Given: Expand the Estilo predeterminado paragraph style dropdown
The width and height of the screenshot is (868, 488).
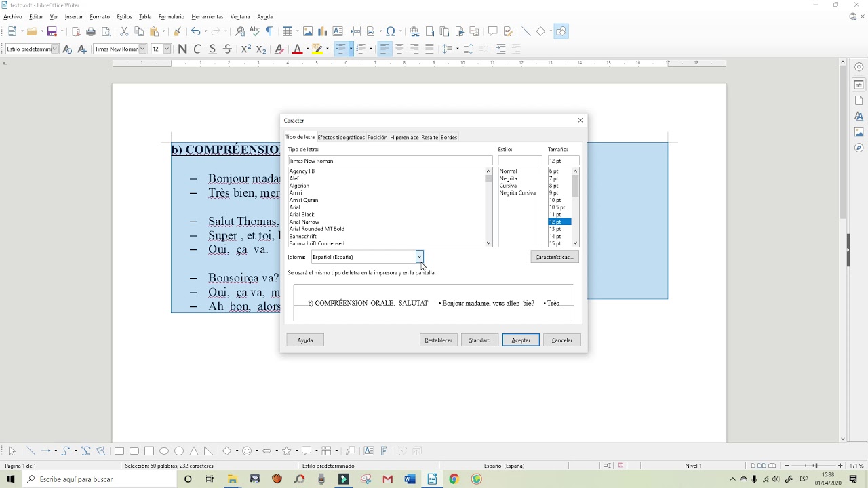Looking at the screenshot, I should 55,49.
